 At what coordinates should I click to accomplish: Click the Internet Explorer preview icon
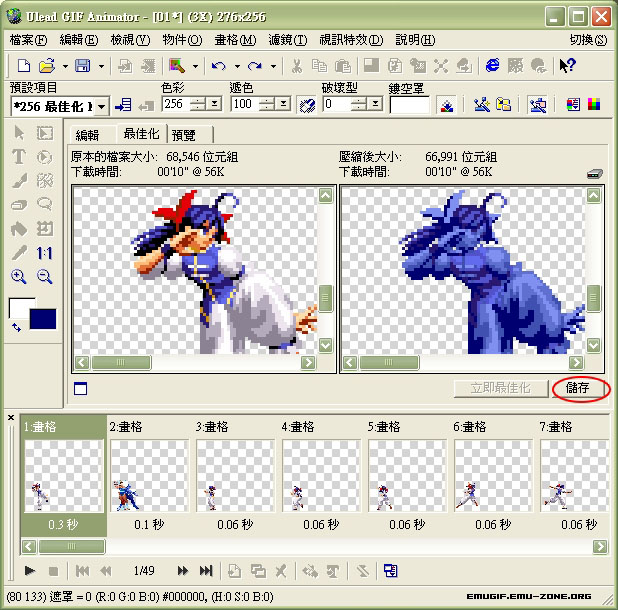click(x=492, y=65)
